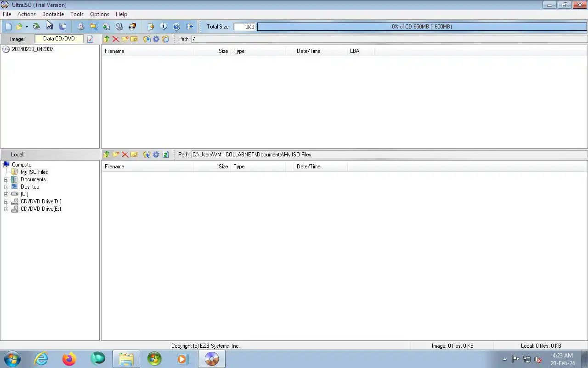The width and height of the screenshot is (588, 368).
Task: Click gear properties icon in image pane
Action: coord(156,39)
